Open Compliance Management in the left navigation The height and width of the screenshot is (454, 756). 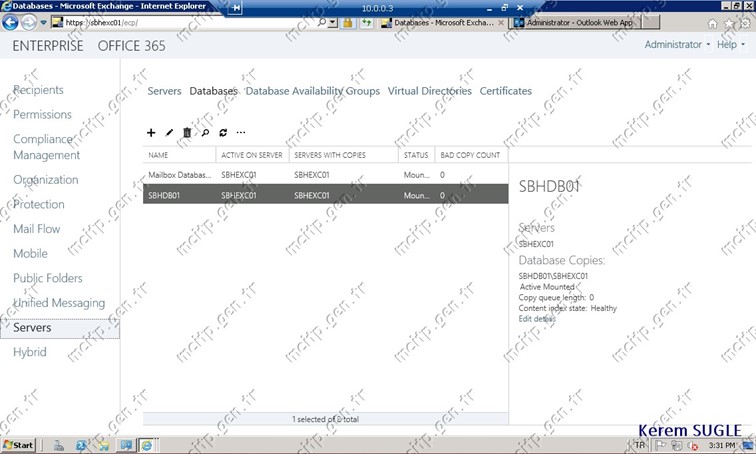(46, 147)
